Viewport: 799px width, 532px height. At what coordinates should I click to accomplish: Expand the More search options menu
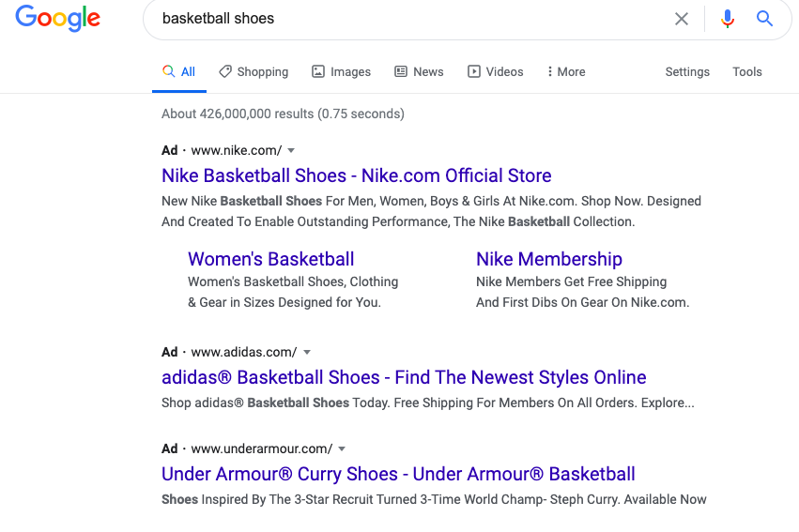(x=565, y=71)
